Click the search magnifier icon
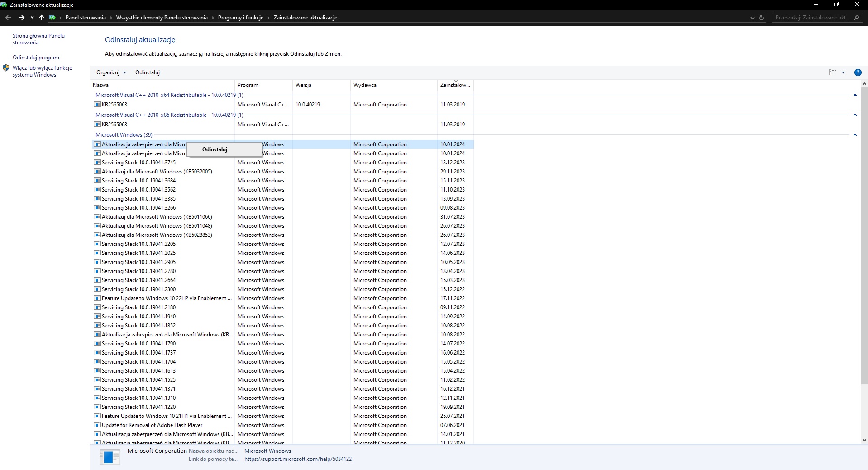The width and height of the screenshot is (868, 470). pos(858,18)
